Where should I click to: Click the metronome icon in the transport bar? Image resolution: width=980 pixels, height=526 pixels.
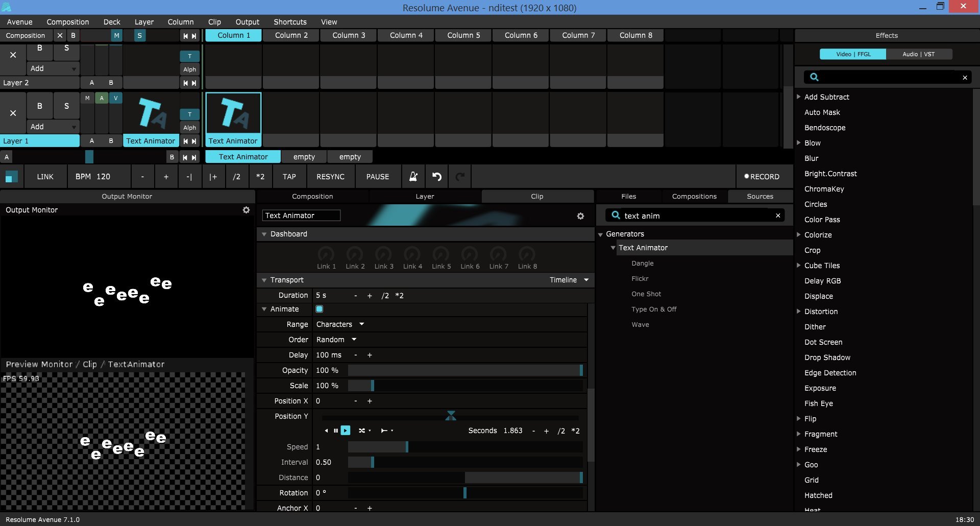413,177
